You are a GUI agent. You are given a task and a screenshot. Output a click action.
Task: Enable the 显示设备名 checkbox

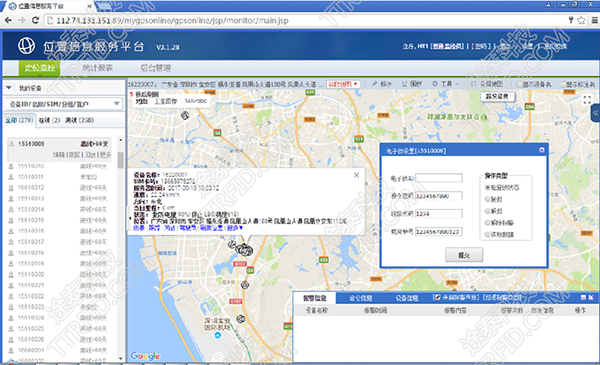click(519, 84)
